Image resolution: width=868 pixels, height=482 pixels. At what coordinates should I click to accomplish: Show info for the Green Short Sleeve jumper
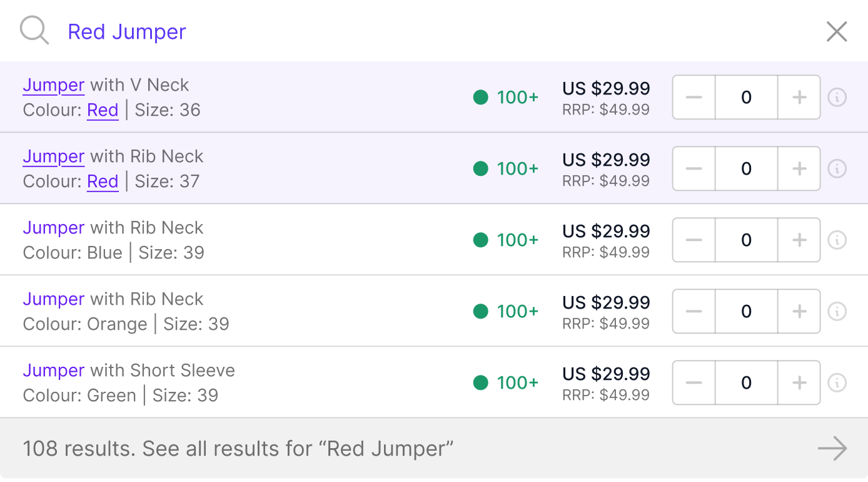[837, 383]
